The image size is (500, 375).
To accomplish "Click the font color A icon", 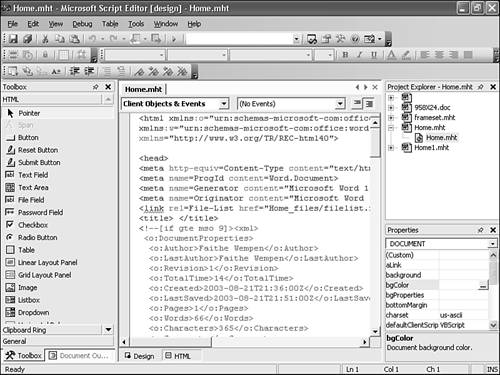I will (392, 55).
